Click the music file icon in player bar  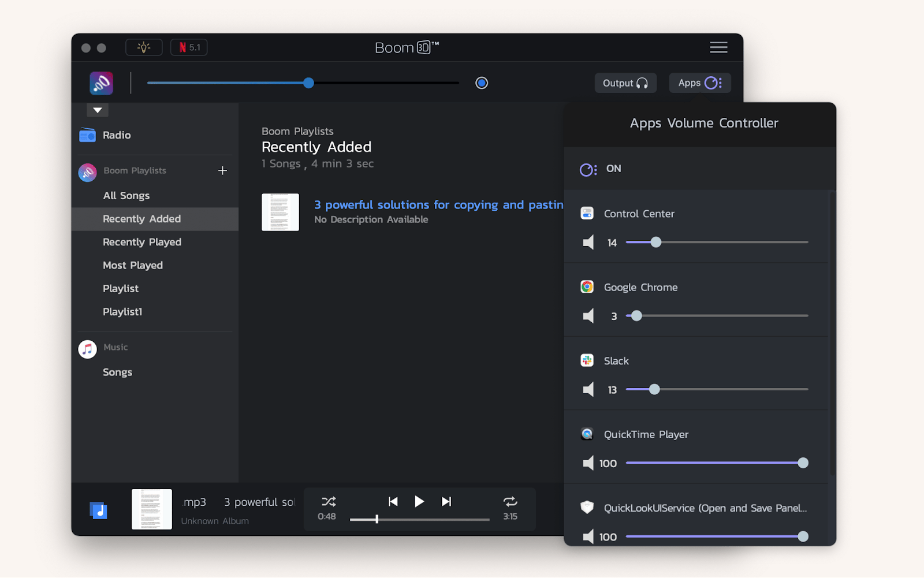(99, 510)
